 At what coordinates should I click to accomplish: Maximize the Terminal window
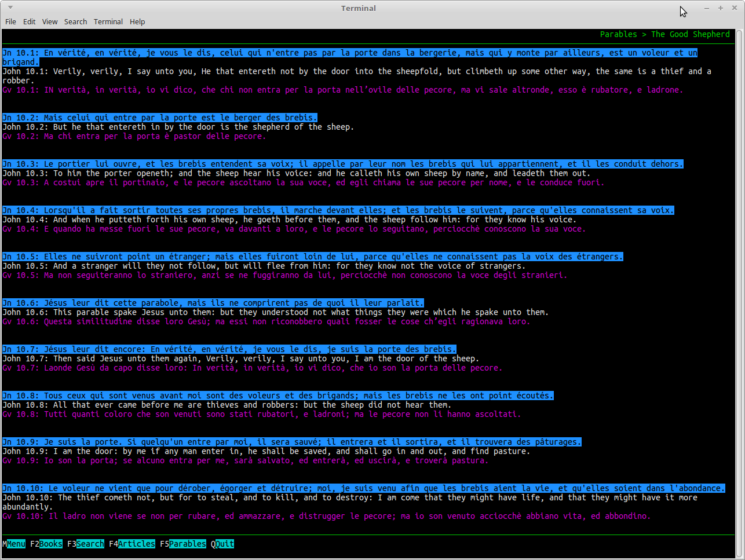(721, 8)
